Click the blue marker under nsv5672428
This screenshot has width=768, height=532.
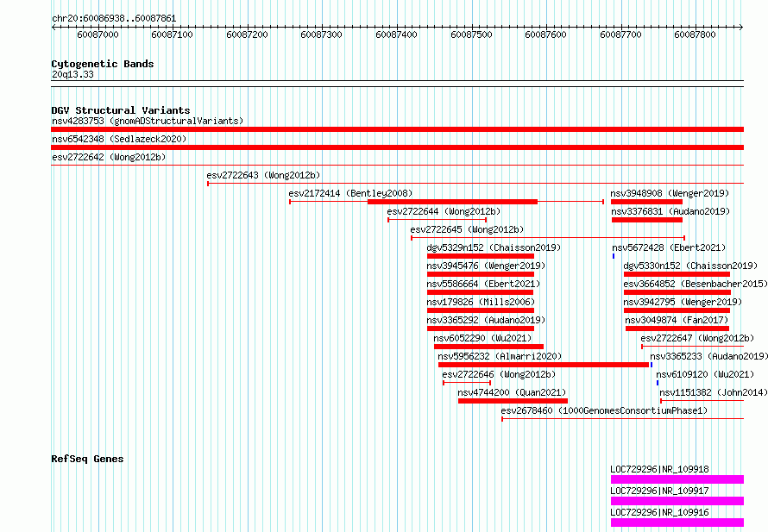point(614,256)
